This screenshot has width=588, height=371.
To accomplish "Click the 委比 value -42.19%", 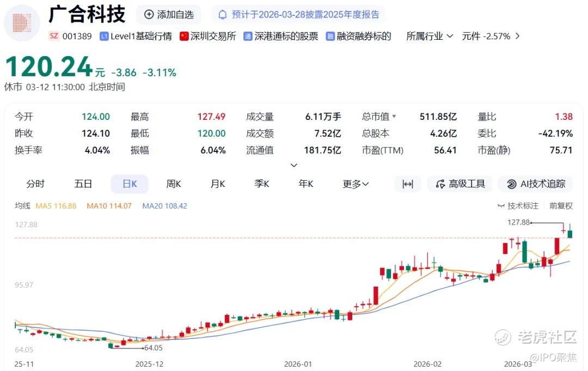I will 556,133.
